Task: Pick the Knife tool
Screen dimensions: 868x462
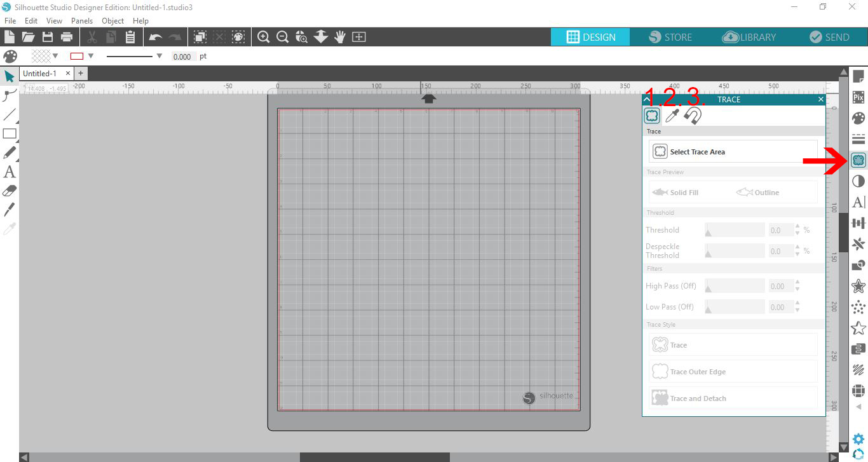Action: click(x=10, y=209)
